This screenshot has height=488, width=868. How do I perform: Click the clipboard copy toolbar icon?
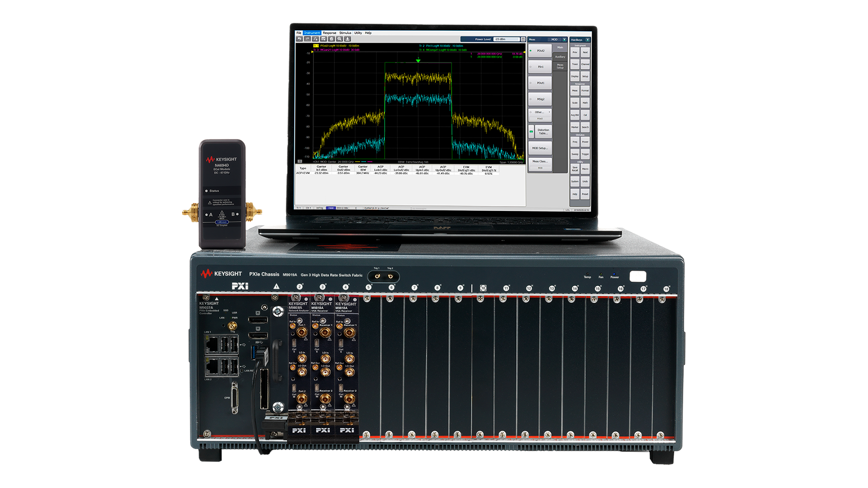pos(331,39)
